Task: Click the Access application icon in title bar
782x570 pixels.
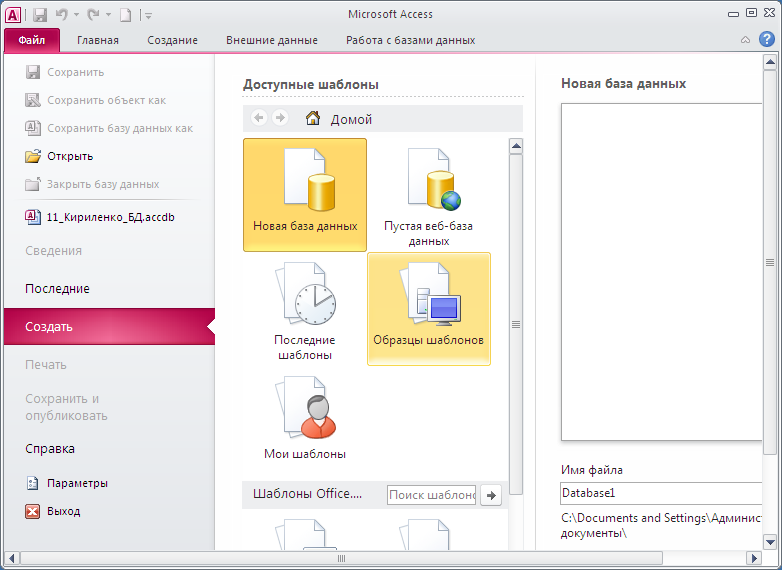Action: point(13,14)
